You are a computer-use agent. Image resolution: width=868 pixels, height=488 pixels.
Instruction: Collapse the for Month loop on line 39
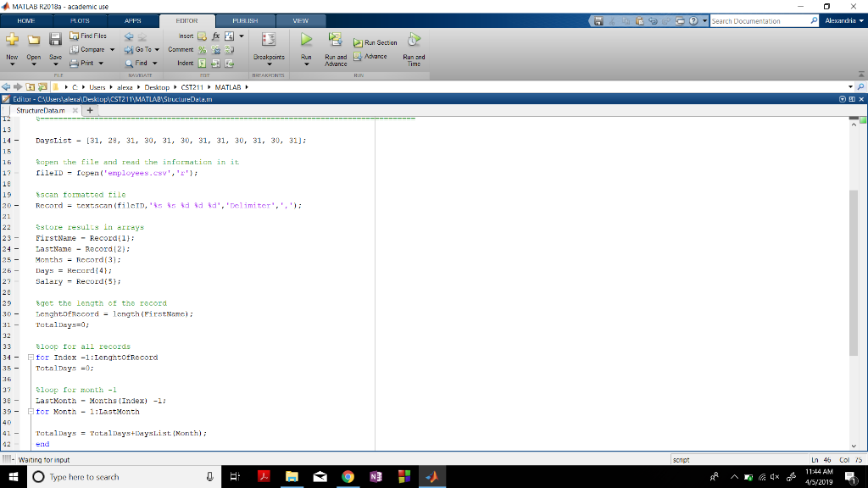(31, 412)
